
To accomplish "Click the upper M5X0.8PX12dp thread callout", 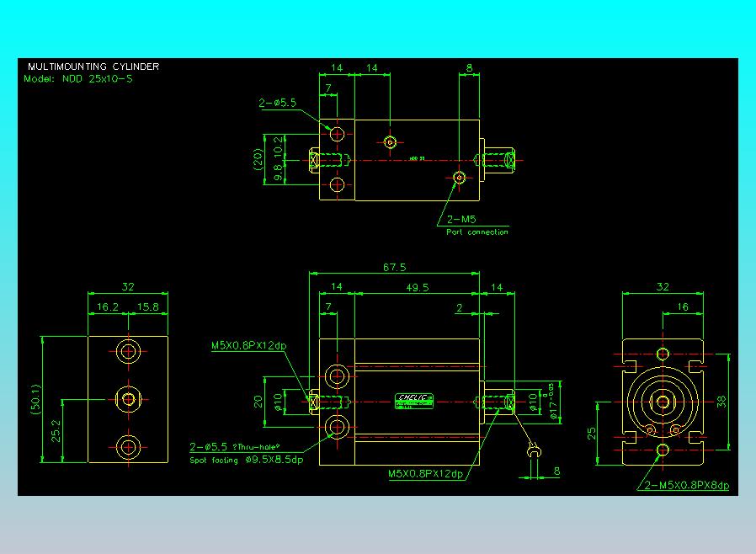I will click(249, 346).
